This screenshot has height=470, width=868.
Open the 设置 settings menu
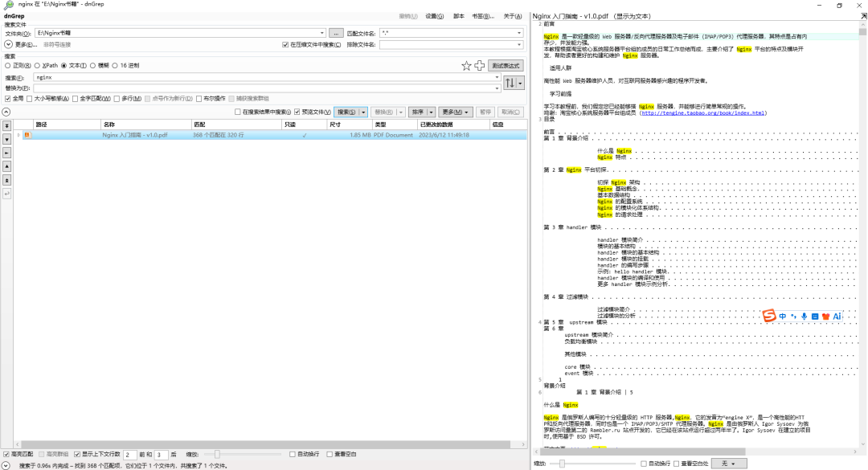click(x=435, y=16)
